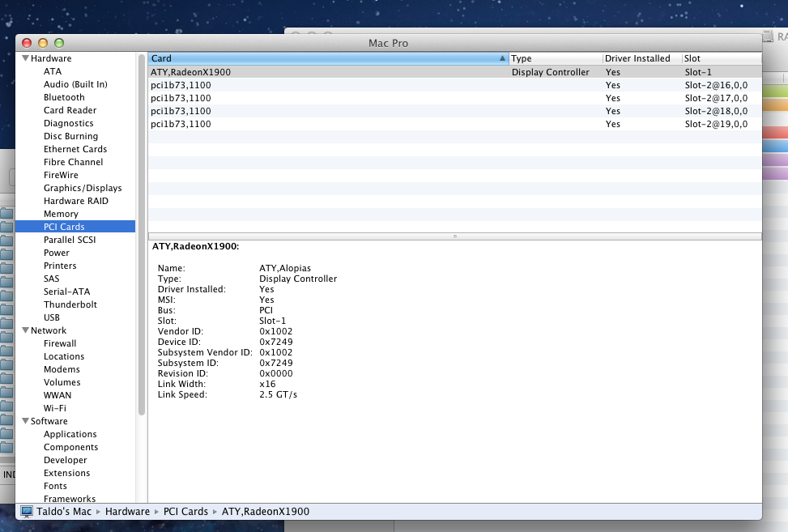Open WWAN network section

[x=58, y=395]
